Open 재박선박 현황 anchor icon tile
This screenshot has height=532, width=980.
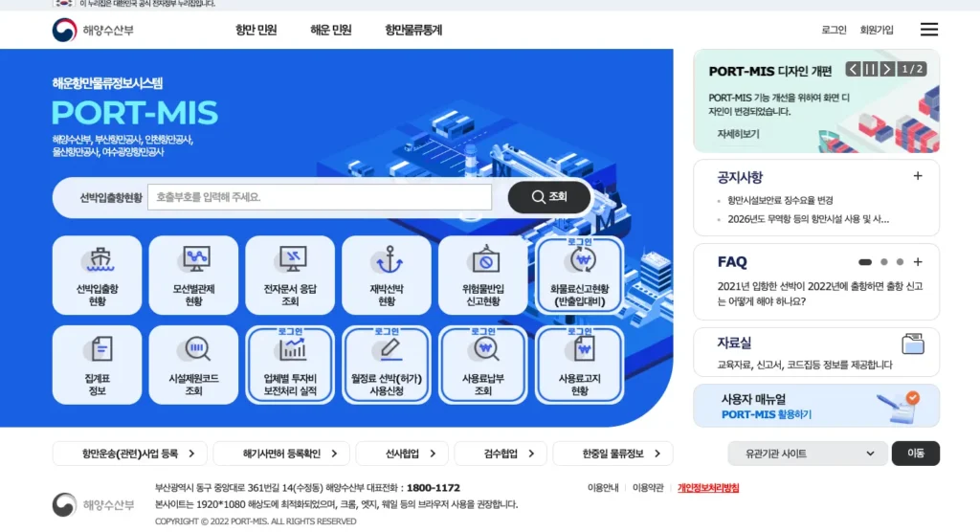pos(387,275)
